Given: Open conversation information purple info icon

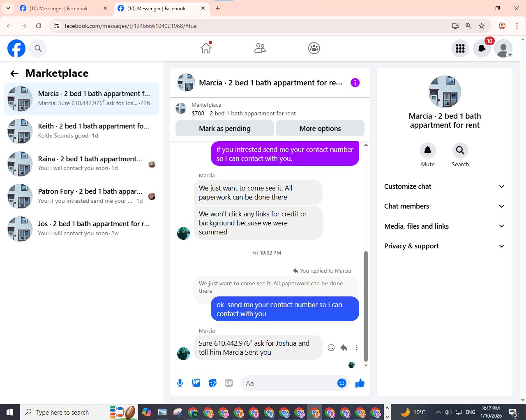Looking at the screenshot, I should pos(355,83).
